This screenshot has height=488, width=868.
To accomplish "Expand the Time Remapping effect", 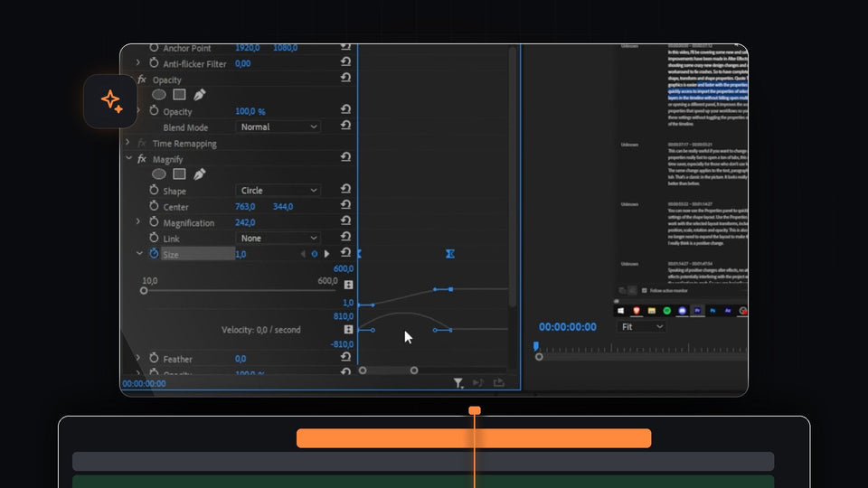I will 127,143.
